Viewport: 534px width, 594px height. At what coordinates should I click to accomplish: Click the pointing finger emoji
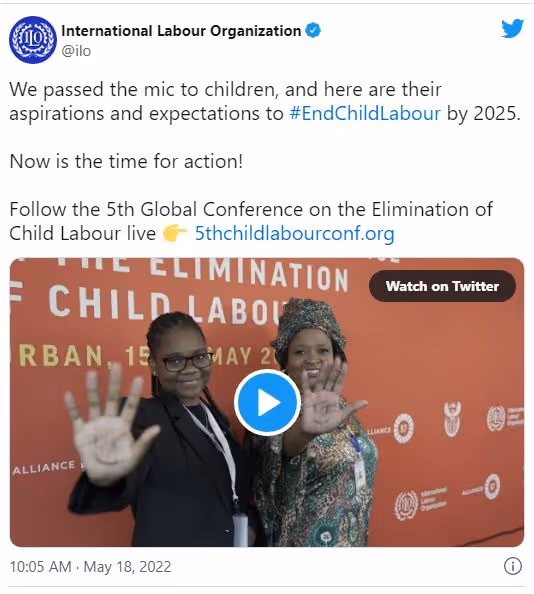(175, 233)
